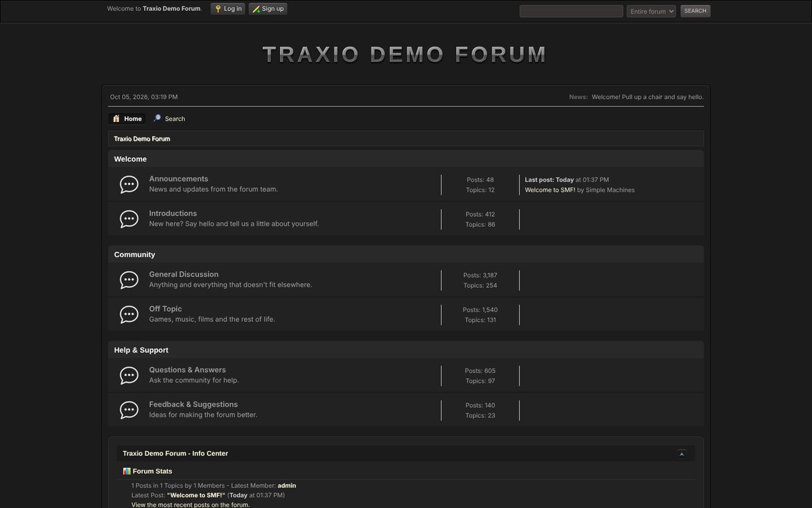Click the Feedback & Suggestions board icon
The image size is (812, 508).
(x=129, y=410)
